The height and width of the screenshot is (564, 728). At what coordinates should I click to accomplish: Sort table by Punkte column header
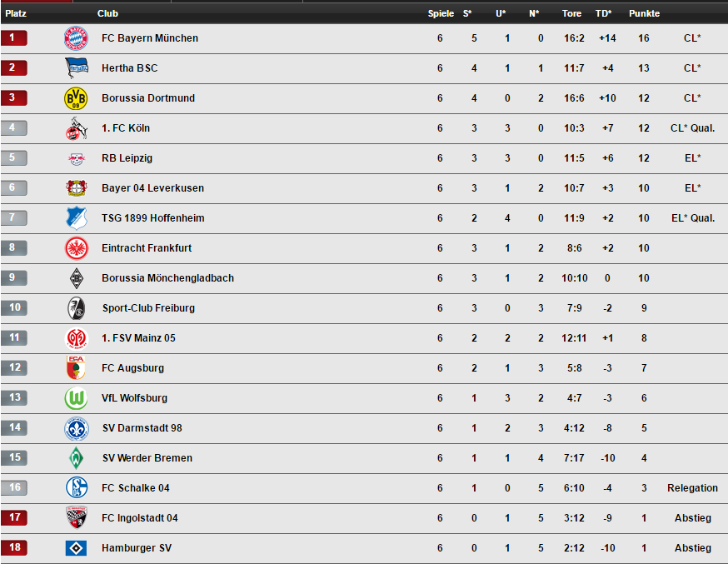coord(644,13)
